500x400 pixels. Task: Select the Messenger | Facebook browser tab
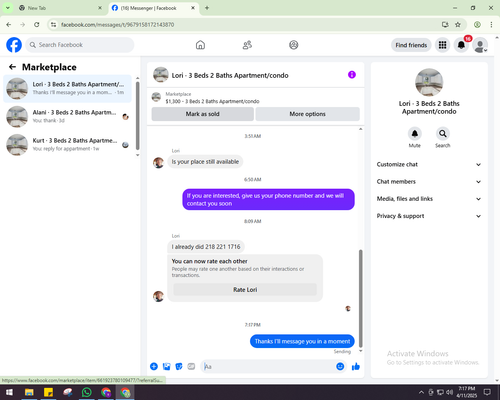153,8
